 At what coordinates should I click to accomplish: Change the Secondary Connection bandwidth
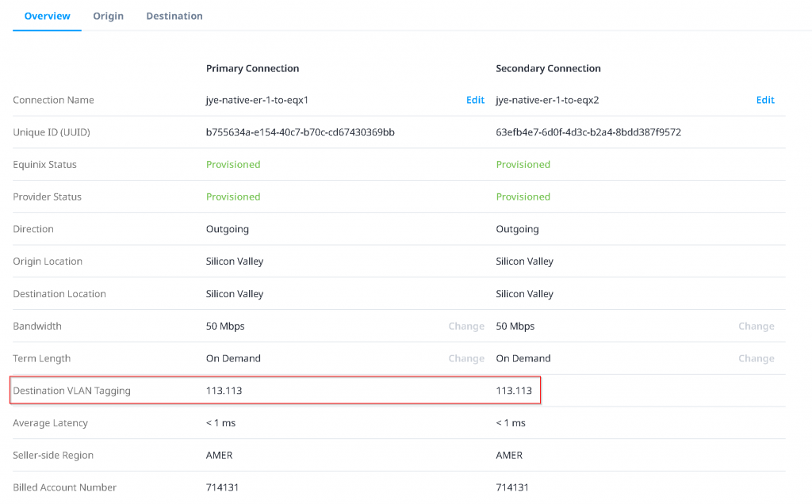[x=756, y=326]
